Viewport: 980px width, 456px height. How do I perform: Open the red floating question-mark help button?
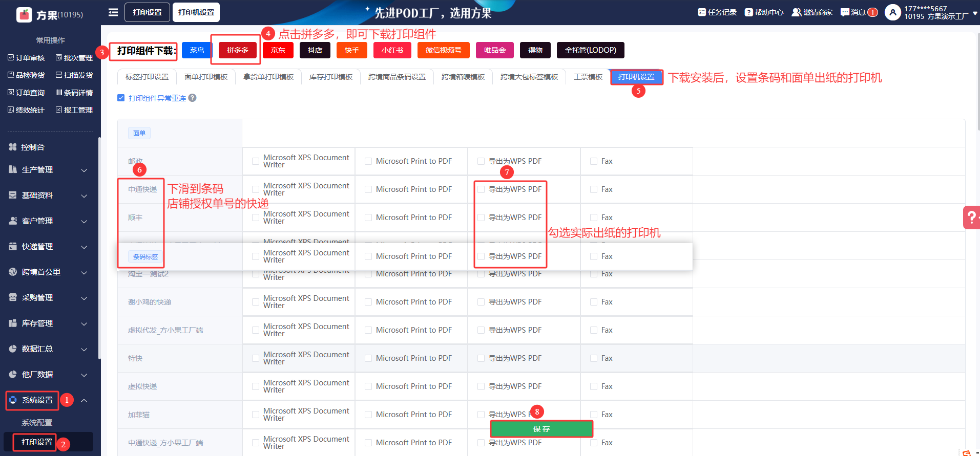point(972,218)
